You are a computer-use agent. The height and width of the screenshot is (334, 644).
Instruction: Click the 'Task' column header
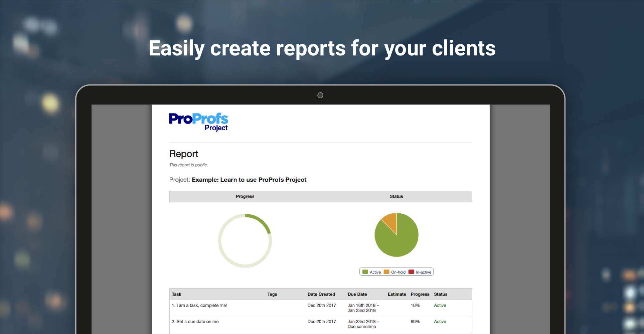coord(176,294)
